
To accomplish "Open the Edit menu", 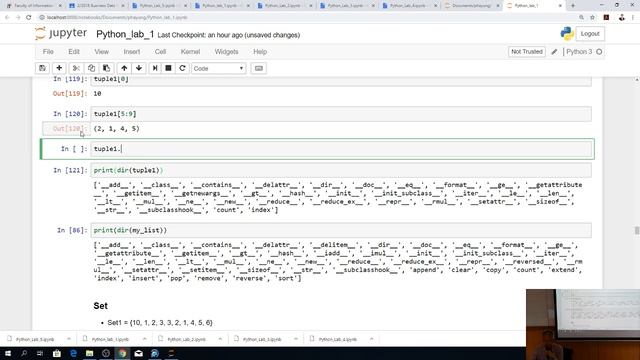I will tap(74, 52).
